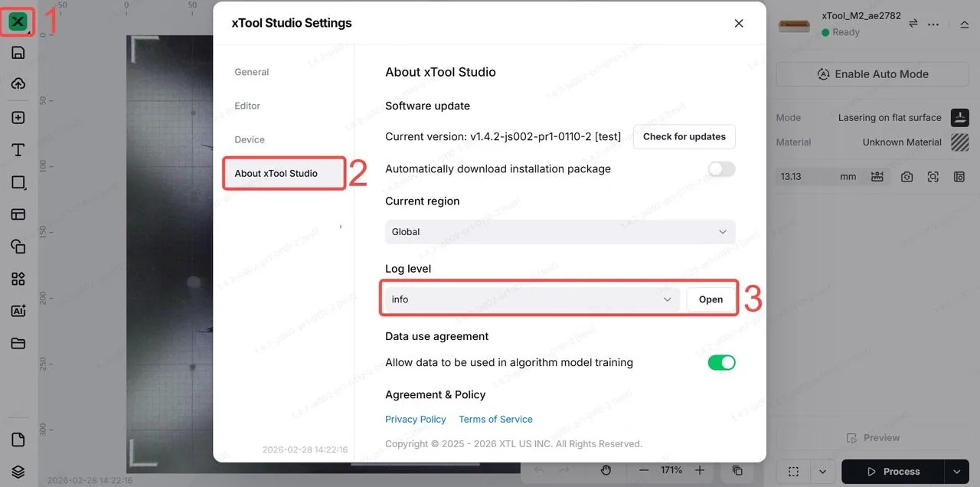The height and width of the screenshot is (487, 980).
Task: Click Terms of Service link
Action: click(495, 420)
